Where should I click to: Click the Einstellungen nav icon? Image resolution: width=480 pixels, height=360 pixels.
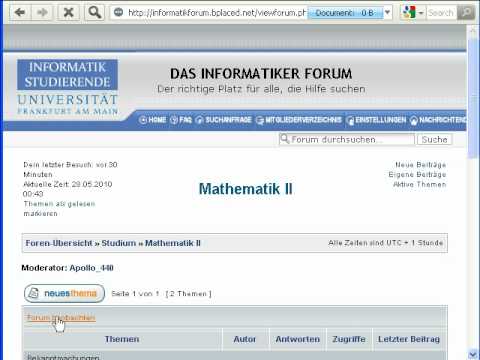(350, 120)
